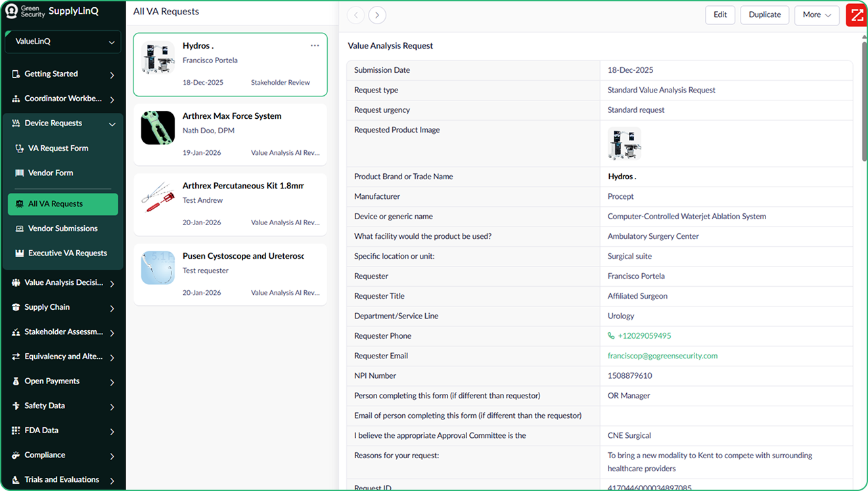This screenshot has width=868, height=491.
Task: Click the Green Security logo icon
Action: click(x=12, y=11)
